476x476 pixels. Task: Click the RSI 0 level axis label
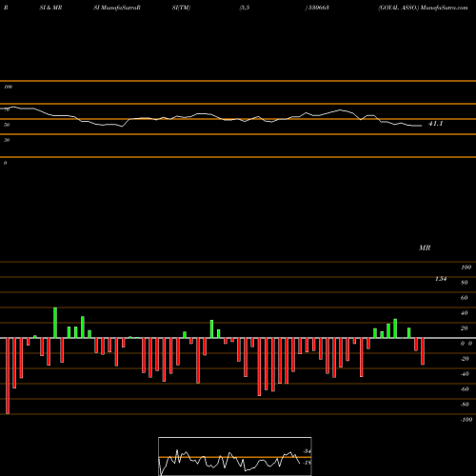(5, 163)
